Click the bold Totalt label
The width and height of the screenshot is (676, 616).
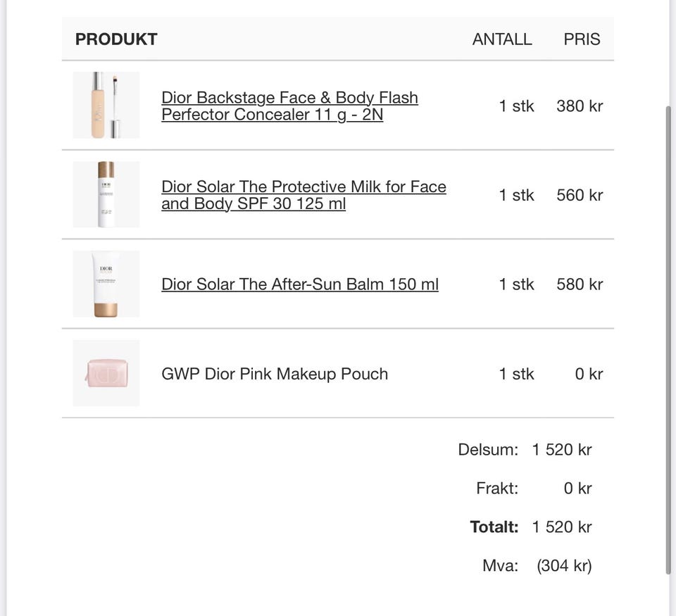click(494, 527)
